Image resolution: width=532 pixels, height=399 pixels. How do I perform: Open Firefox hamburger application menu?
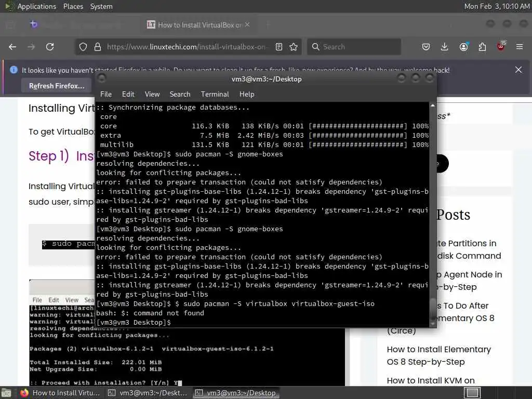click(x=520, y=47)
